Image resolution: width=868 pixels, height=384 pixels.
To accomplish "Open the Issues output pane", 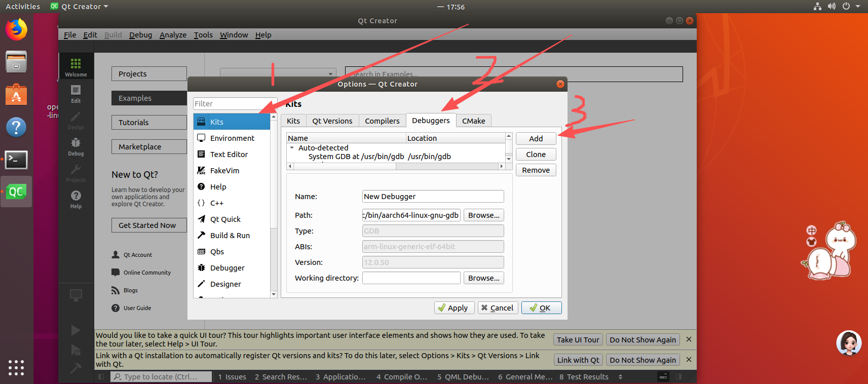I will 232,377.
